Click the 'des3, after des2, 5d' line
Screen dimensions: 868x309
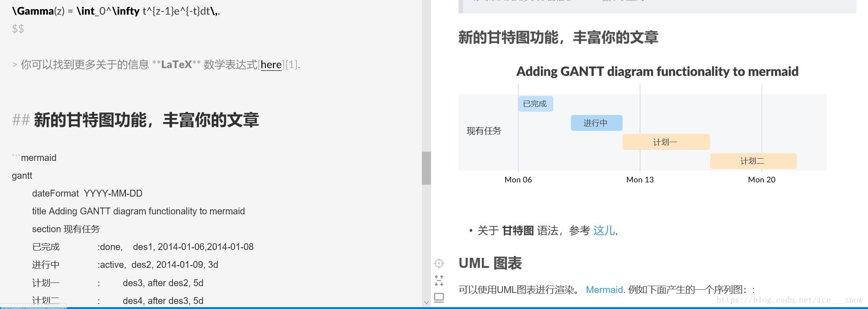(x=118, y=283)
